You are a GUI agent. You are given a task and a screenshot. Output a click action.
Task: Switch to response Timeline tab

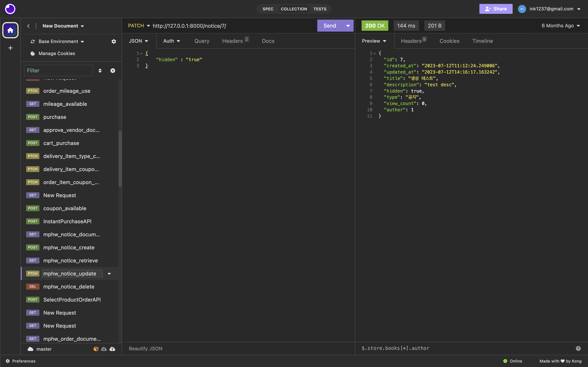click(x=482, y=41)
